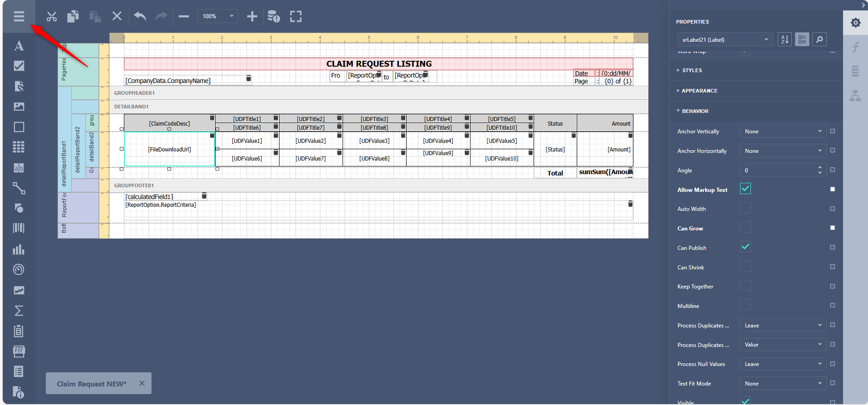
Task: Open the Process Null Values dropdown
Action: [x=783, y=364]
